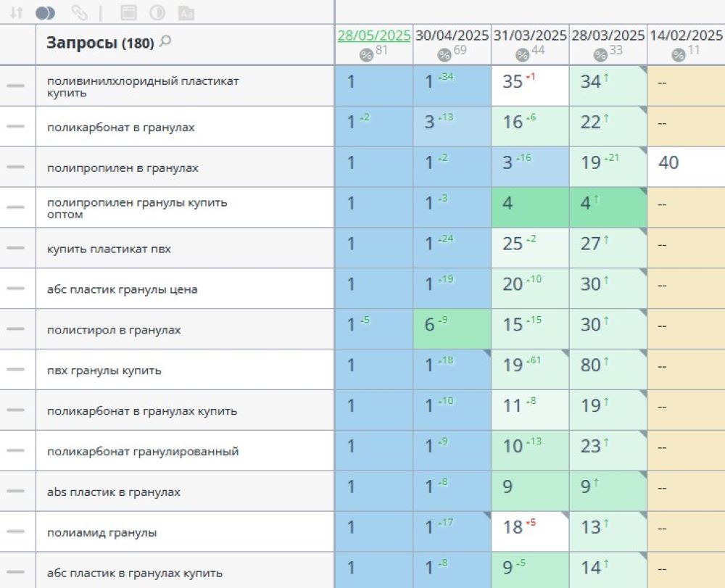Screen dimensions: 725x588
Task: Toggle the row selector beside поликарбонат в гранулах
Action: pos(16,126)
